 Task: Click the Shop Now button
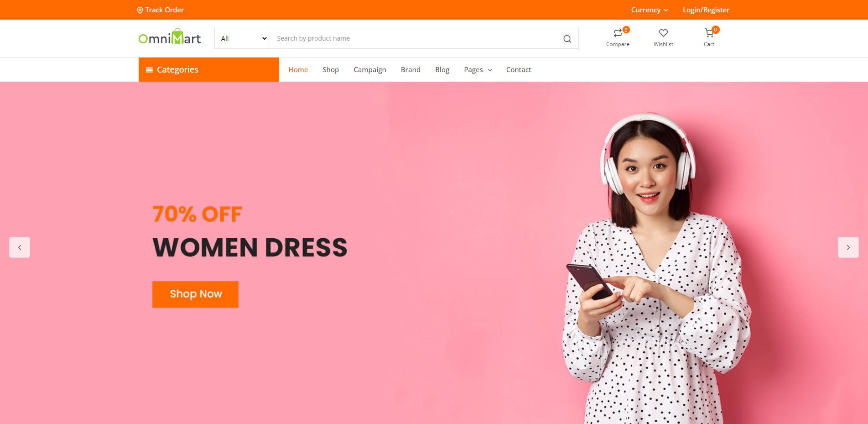coord(195,294)
